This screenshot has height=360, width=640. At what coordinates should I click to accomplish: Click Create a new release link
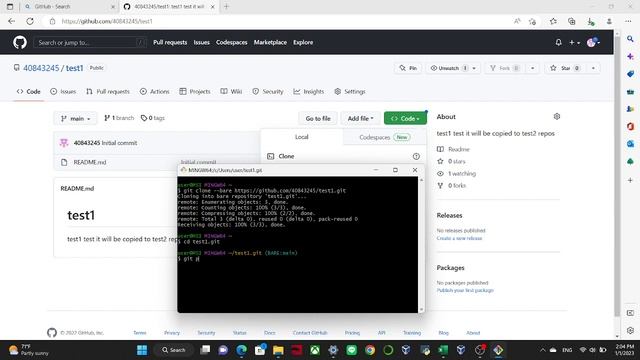click(x=459, y=238)
